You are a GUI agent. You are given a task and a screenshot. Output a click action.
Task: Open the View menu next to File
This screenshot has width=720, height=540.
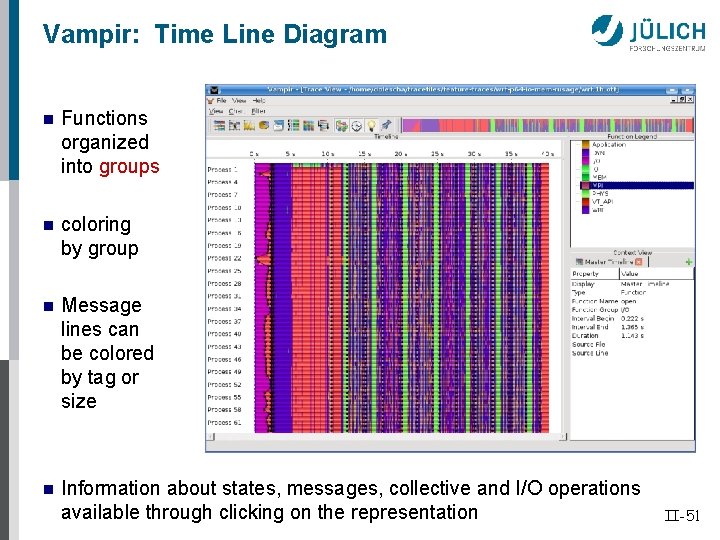coord(239,101)
